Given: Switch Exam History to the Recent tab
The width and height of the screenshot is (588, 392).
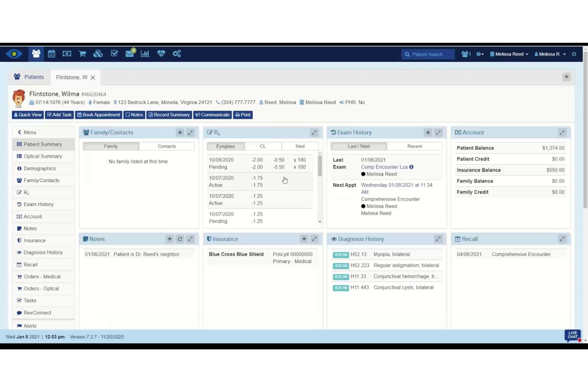Looking at the screenshot, I should coord(414,146).
